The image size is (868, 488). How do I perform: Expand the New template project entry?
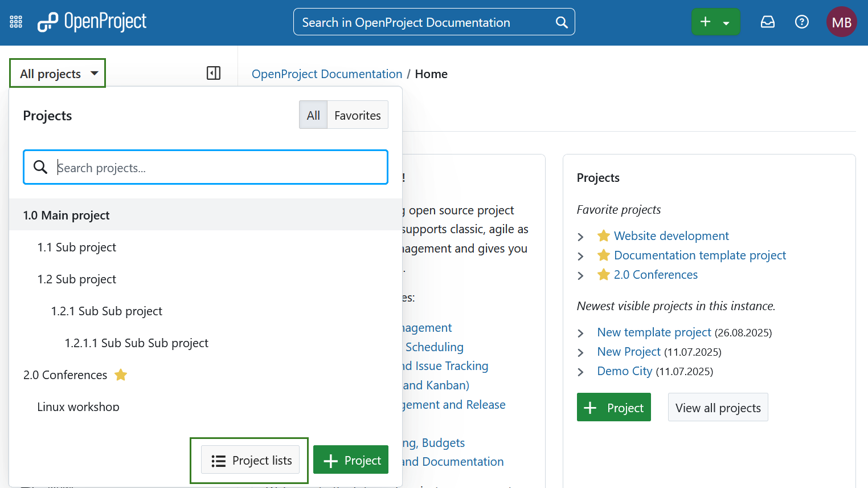580,333
